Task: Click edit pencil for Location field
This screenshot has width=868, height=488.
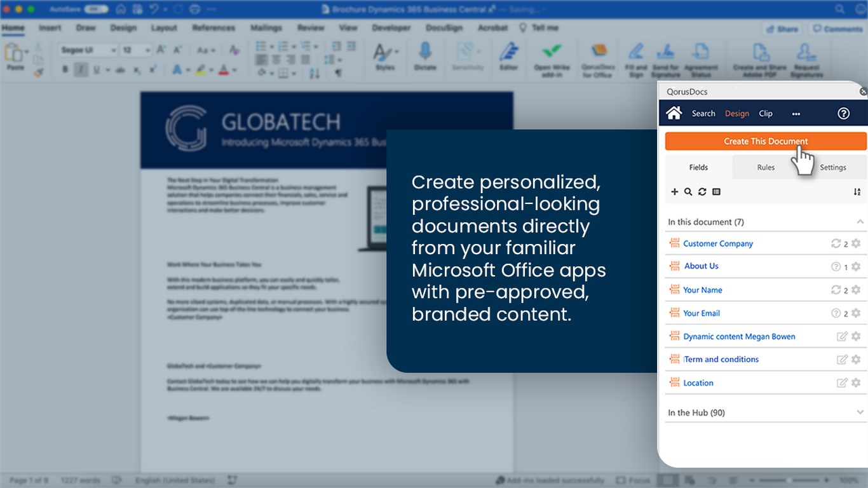Action: coord(842,383)
